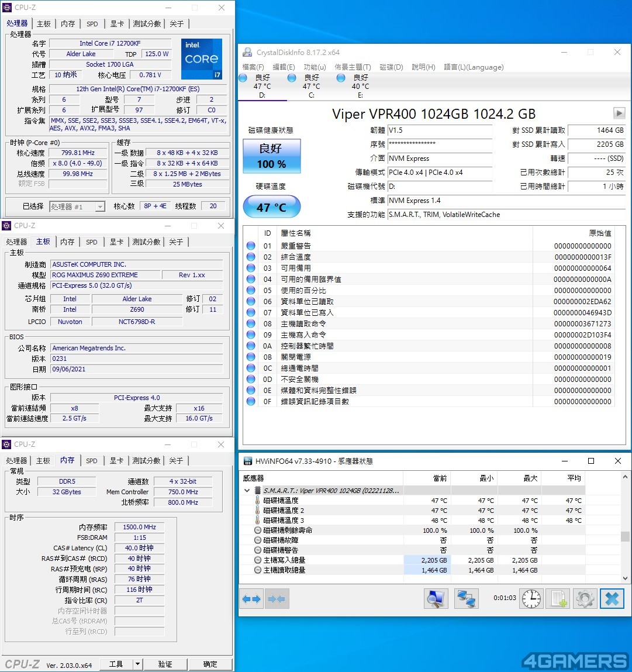632x672 pixels.
Task: Select drive E: status indicator in CrystalDiskInfo
Action: point(341,78)
